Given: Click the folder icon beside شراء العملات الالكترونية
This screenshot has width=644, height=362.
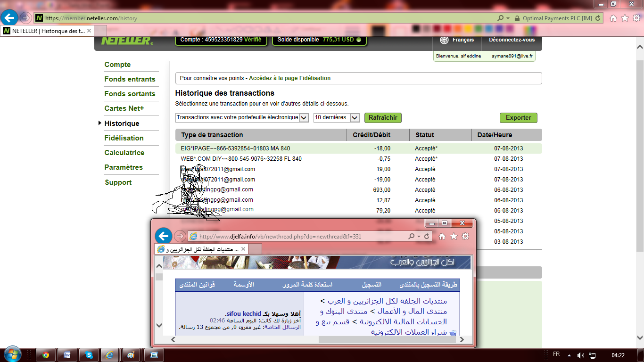Looking at the screenshot, I should pyautogui.click(x=453, y=332).
